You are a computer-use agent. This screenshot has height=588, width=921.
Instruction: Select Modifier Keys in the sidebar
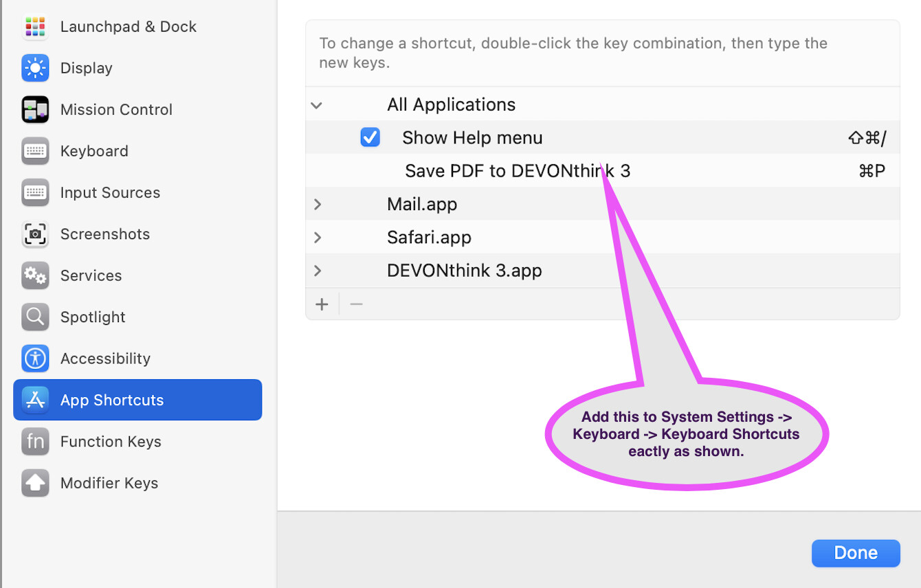[109, 484]
